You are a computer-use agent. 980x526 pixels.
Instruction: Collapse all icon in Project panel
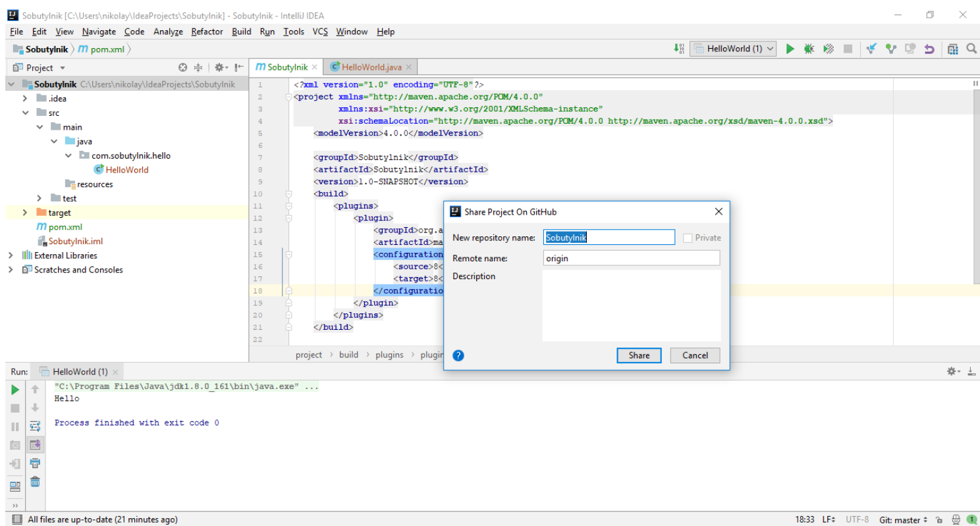[198, 68]
